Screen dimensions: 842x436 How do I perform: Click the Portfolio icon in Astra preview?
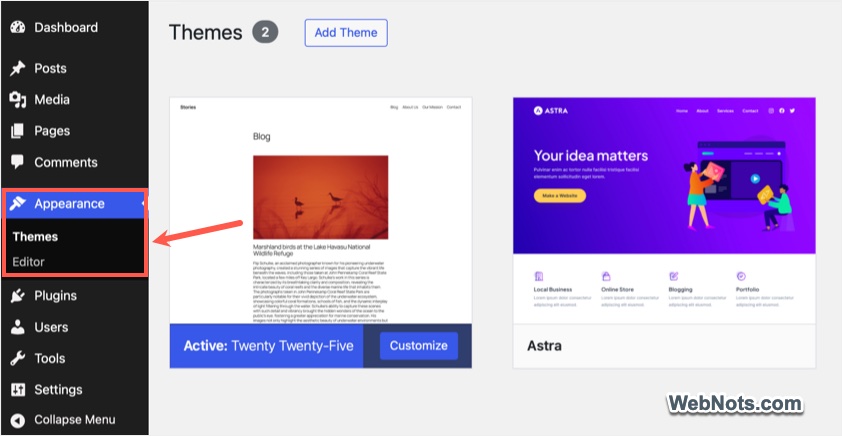tap(741, 277)
